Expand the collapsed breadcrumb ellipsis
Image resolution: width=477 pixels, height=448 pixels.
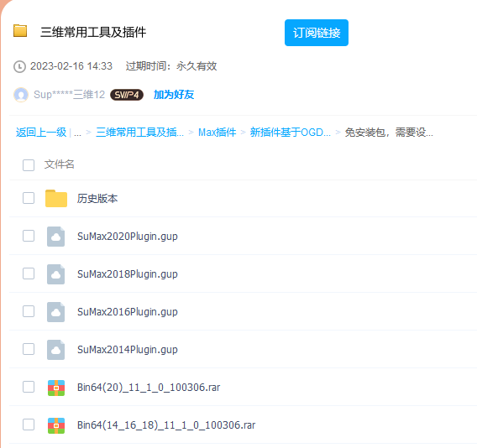[77, 133]
